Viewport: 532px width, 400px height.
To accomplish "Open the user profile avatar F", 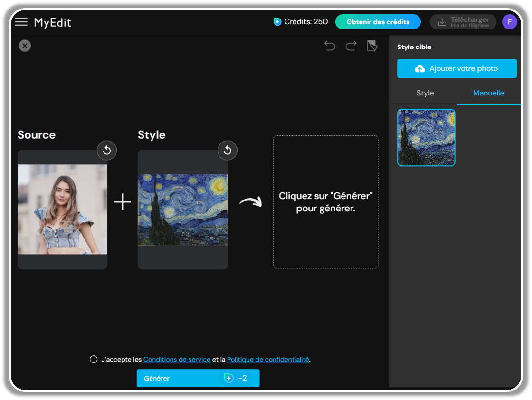I will click(509, 22).
